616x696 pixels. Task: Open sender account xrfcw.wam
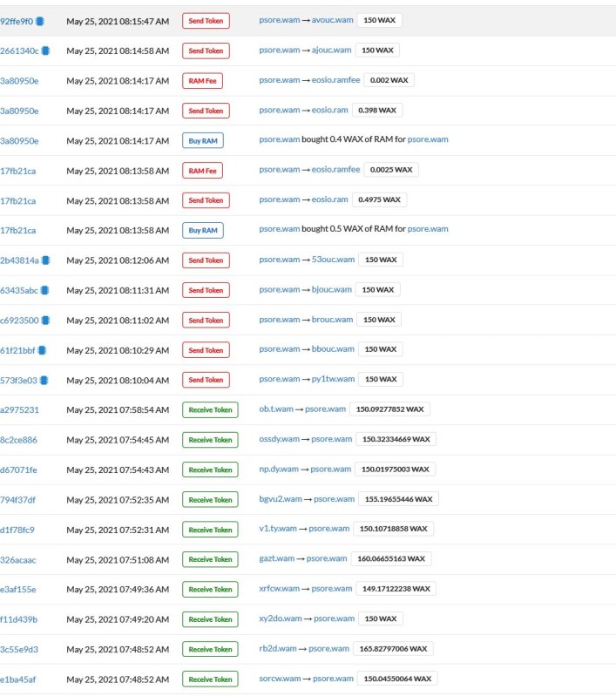tap(280, 589)
